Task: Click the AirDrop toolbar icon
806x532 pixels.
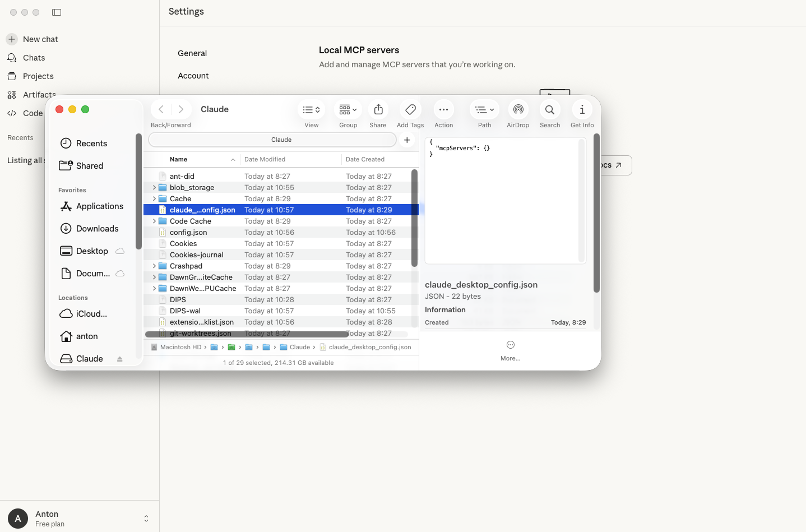Action: pyautogui.click(x=518, y=110)
